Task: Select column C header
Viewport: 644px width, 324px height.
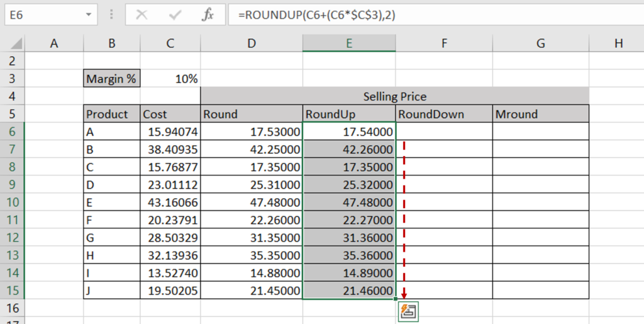Action: click(x=170, y=43)
